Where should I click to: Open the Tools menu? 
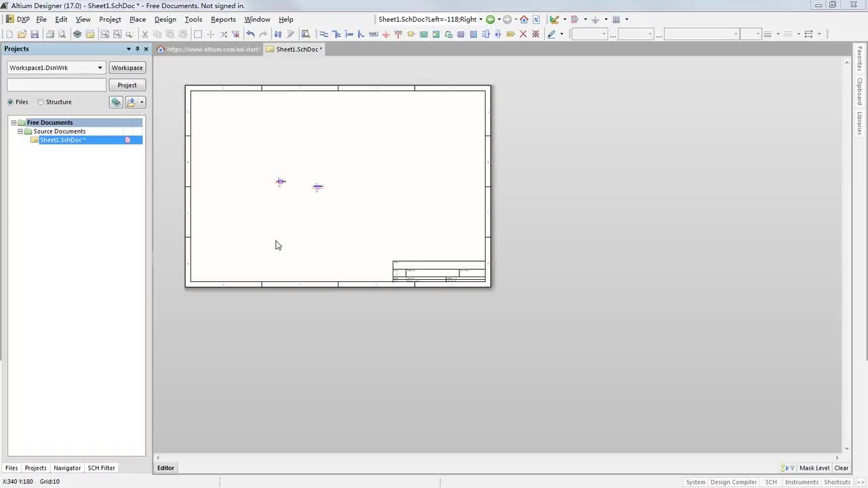[x=193, y=19]
